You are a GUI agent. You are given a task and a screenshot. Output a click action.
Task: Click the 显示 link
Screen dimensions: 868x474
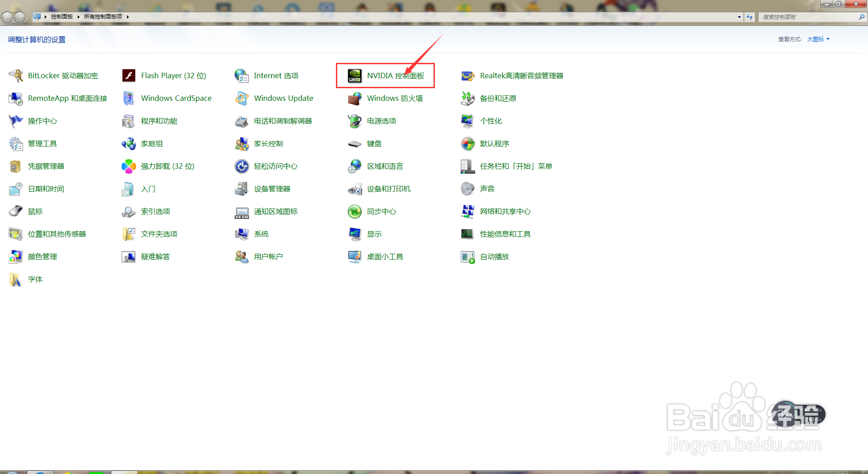coord(374,234)
